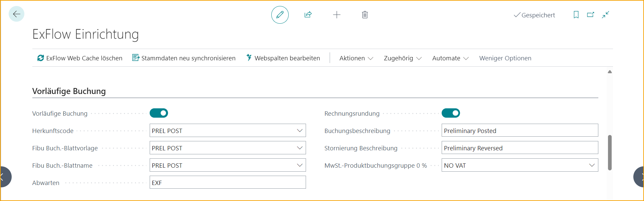The height and width of the screenshot is (201, 644).
Task: Click the Fibu Buch.-Blattname label
Action: tap(62, 166)
